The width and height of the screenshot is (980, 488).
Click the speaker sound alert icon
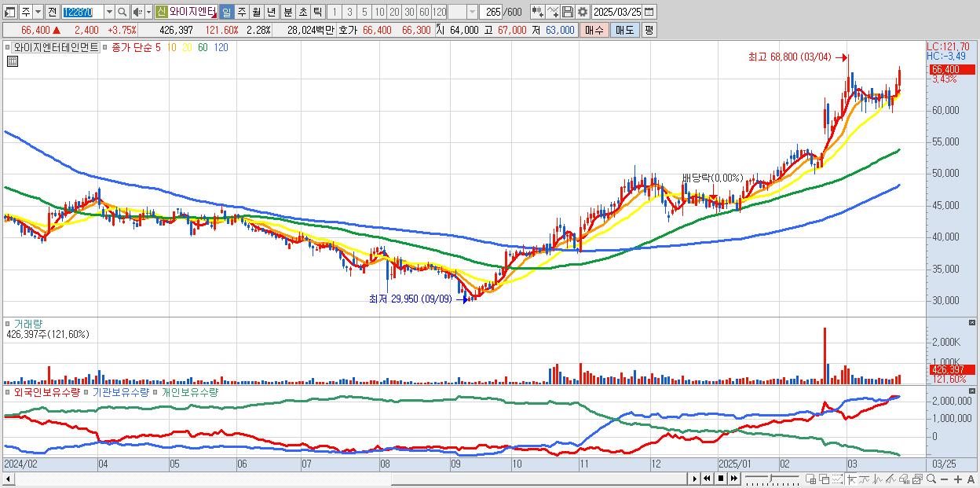pos(137,12)
